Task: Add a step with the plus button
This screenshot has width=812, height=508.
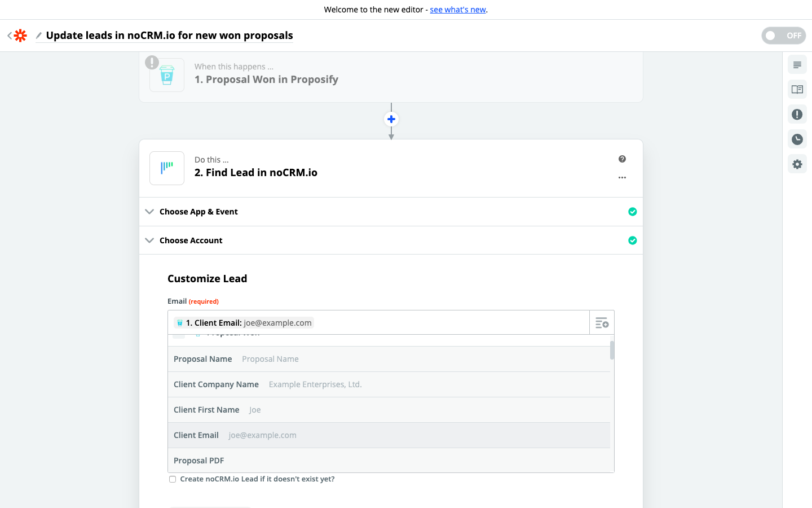Action: [391, 119]
